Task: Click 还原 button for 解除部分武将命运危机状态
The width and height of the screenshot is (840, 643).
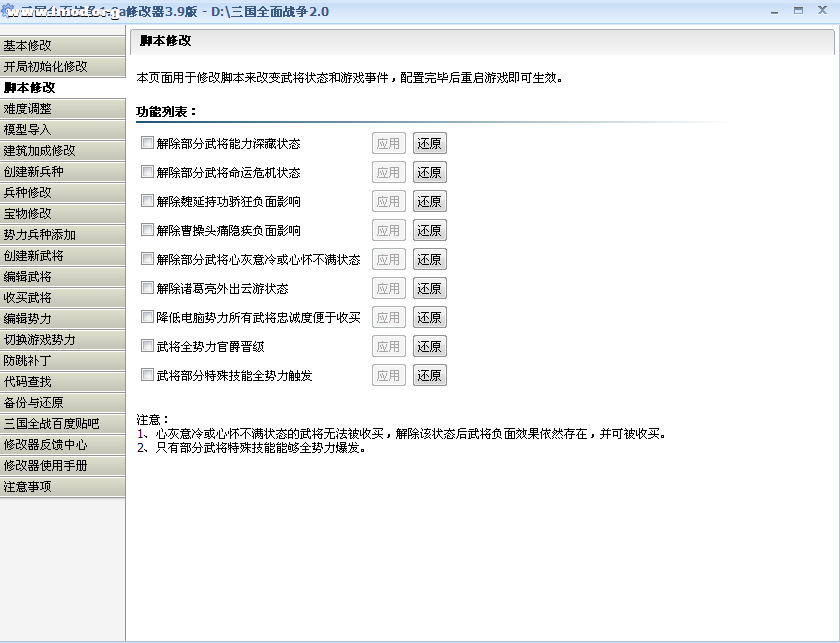Action: (x=429, y=172)
